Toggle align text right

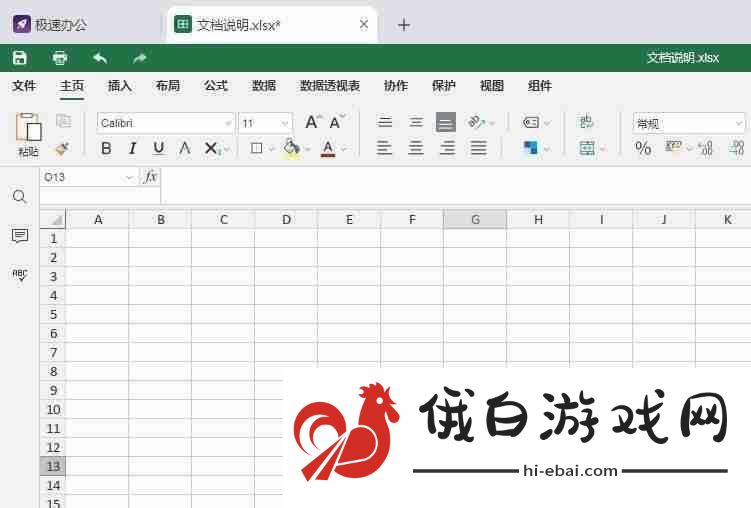click(447, 148)
